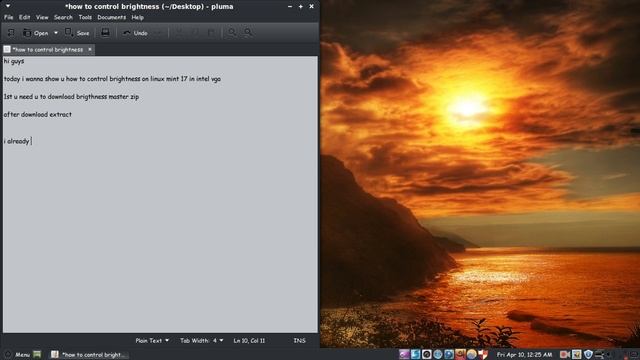This screenshot has width=640, height=360.
Task: Open the Edit menu
Action: coord(24,17)
